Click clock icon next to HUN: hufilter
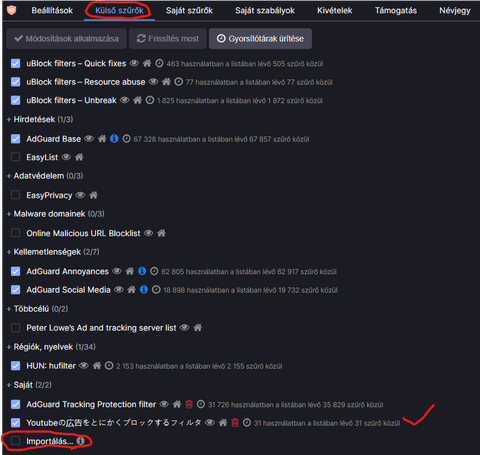Screen dimensions: 480x455 pyautogui.click(x=109, y=366)
